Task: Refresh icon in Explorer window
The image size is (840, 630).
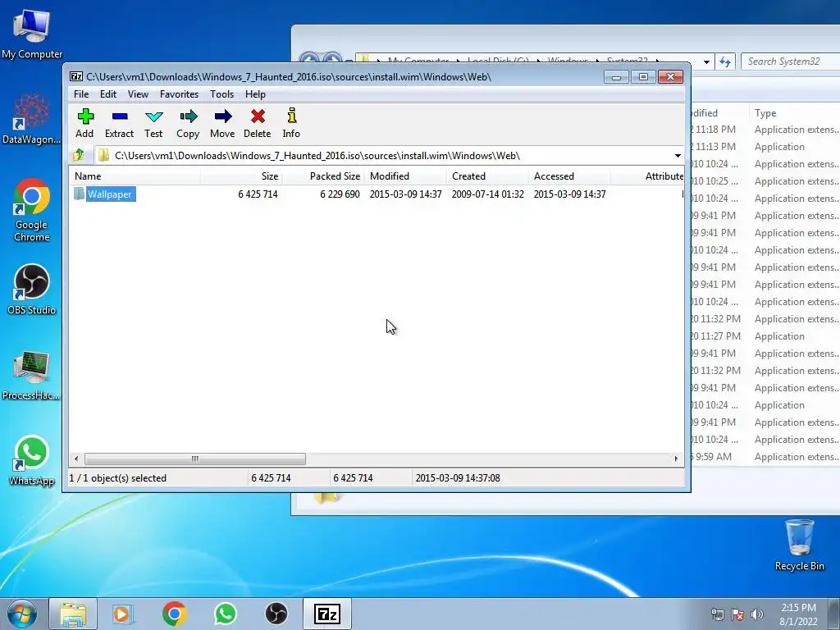Action: (725, 62)
